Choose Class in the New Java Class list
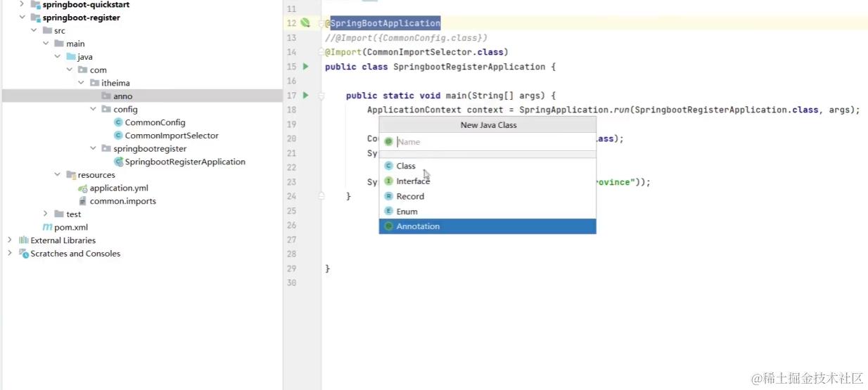Viewport: 868px width, 390px height. 406,166
